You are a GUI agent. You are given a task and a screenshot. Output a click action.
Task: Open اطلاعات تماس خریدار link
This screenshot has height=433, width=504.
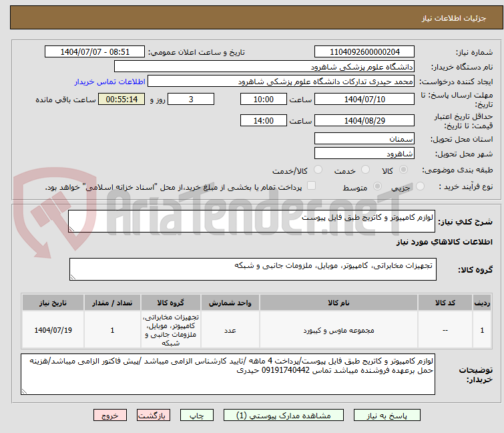109,82
